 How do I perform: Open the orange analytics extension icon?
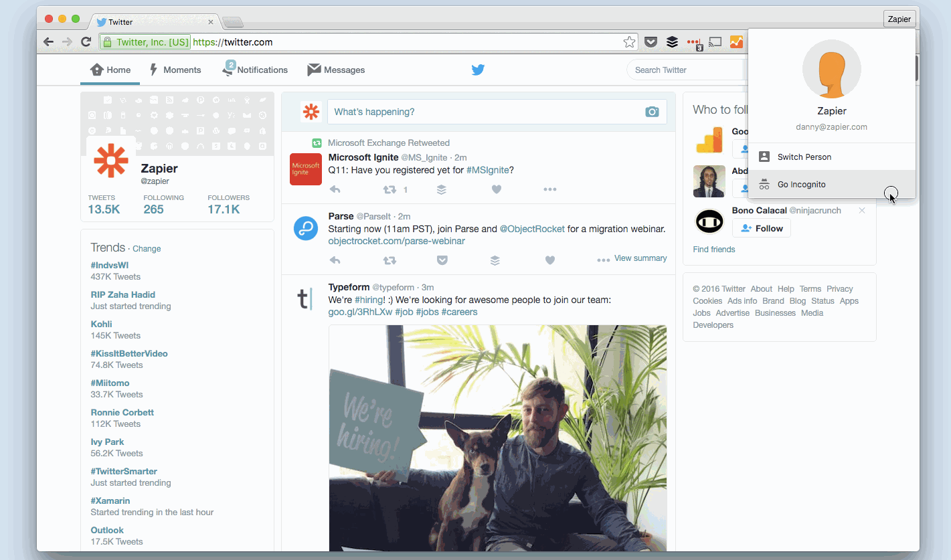736,42
